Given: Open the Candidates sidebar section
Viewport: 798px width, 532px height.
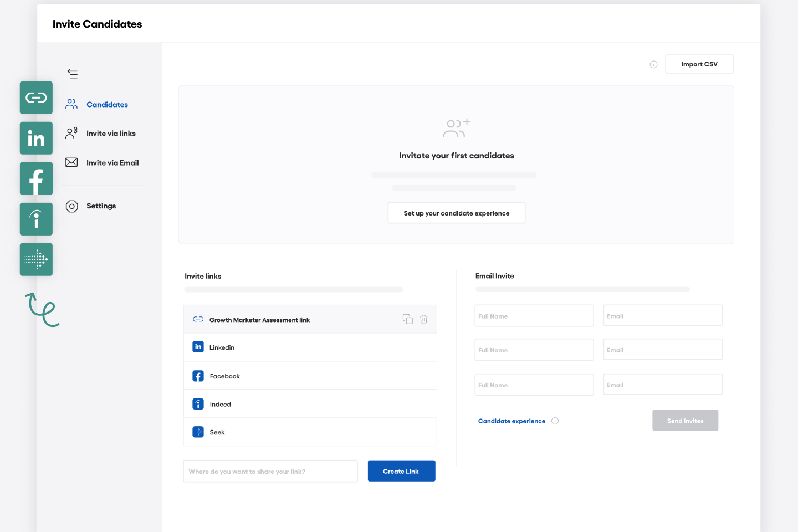Looking at the screenshot, I should click(x=107, y=105).
